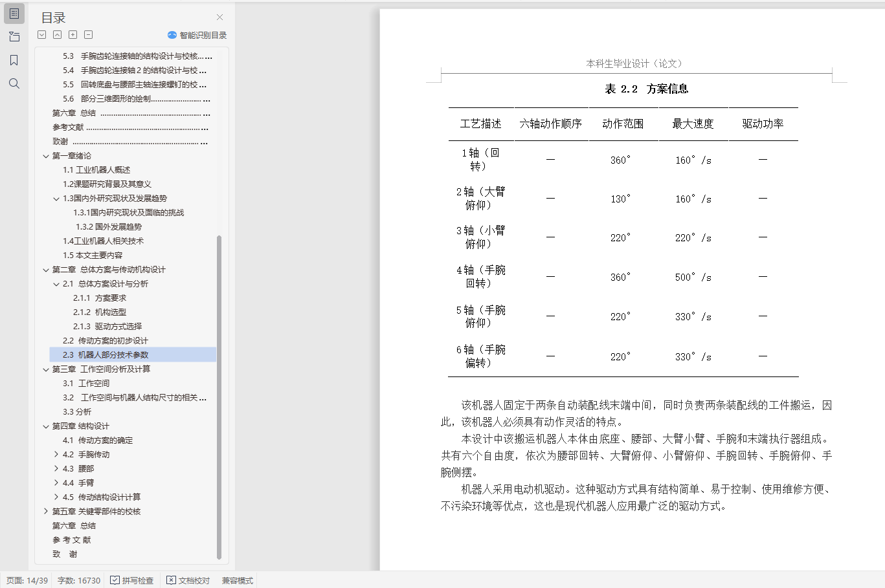Screen dimensions: 885x588
Task: Jump to 1.3.2 国外发展趋势
Action: click(x=108, y=227)
